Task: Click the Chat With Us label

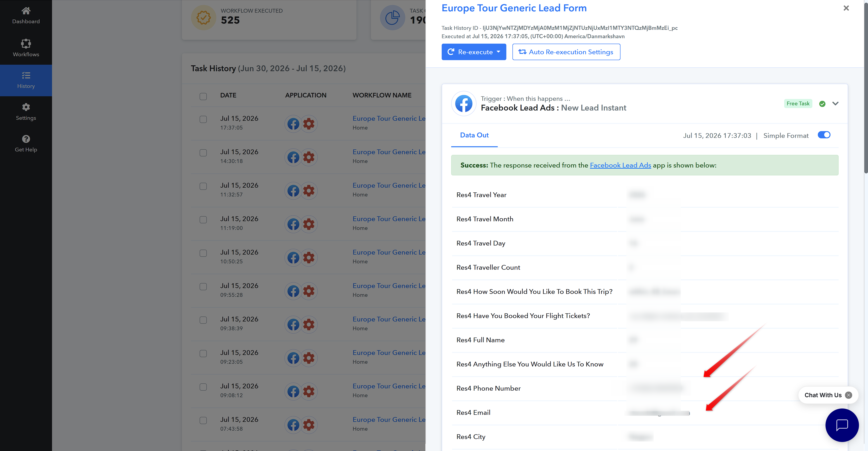Action: pyautogui.click(x=823, y=395)
